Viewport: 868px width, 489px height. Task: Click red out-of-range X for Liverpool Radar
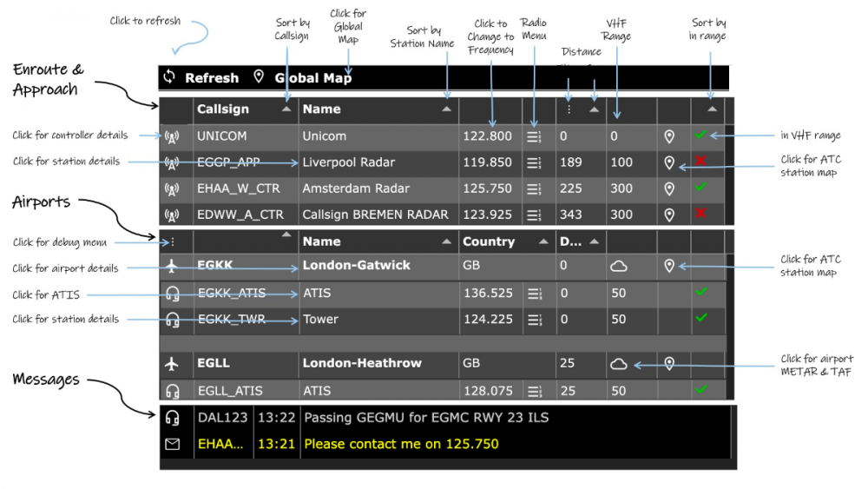[700, 162]
